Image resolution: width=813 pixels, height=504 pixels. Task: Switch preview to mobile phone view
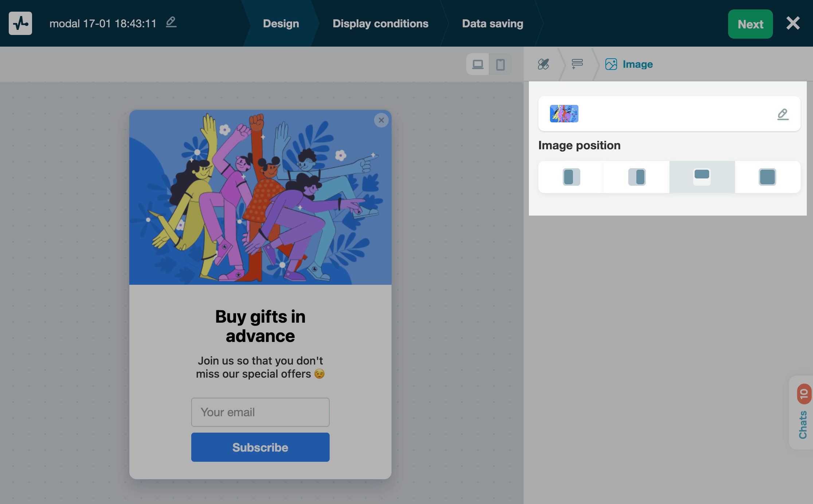(x=500, y=64)
